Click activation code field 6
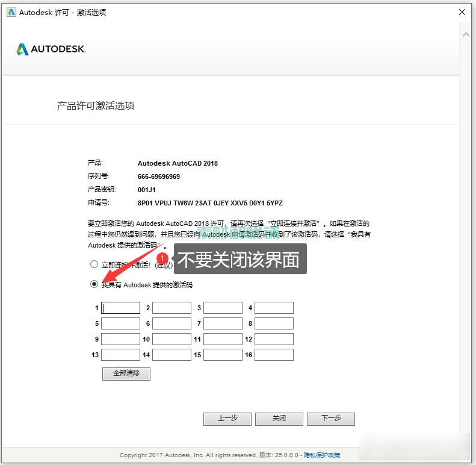Image resolution: width=476 pixels, height=465 pixels. click(172, 323)
